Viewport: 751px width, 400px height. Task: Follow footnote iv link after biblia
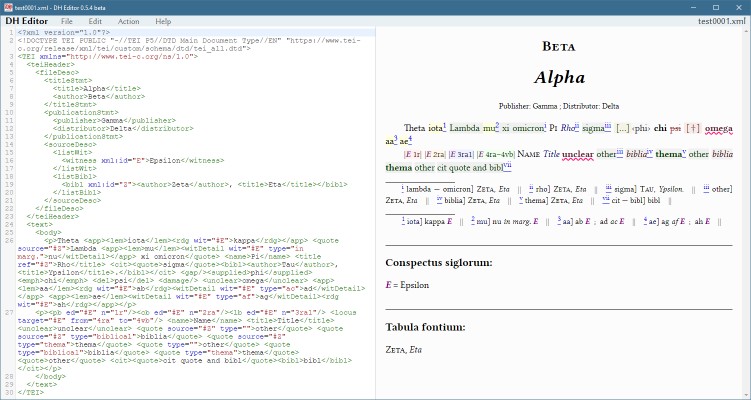[x=650, y=152]
